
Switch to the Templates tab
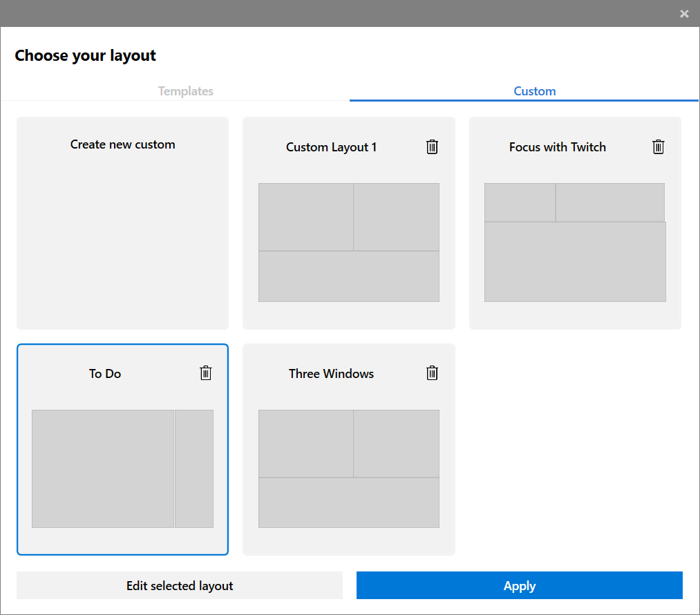click(185, 91)
